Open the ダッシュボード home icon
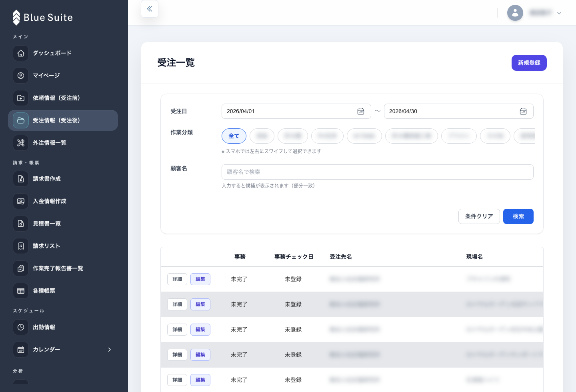This screenshot has width=576, height=392. [21, 53]
